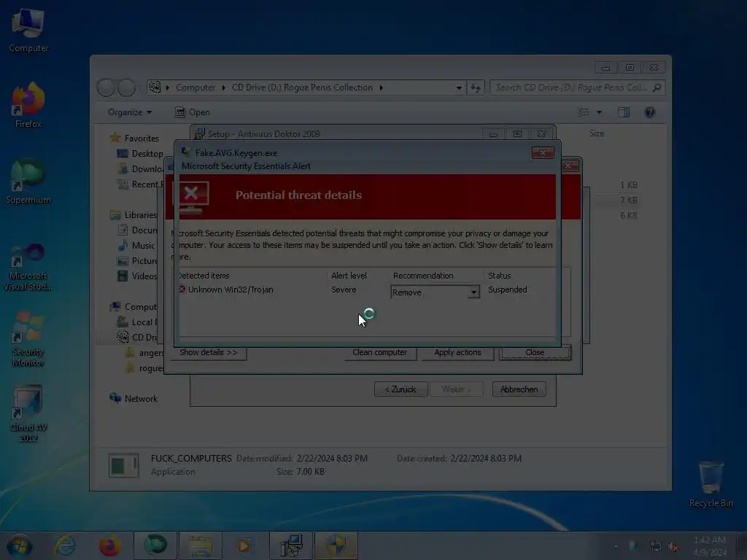Click Abbrechen in the Antivirus Doktor setup
Screen dimensions: 747x560
(519, 389)
